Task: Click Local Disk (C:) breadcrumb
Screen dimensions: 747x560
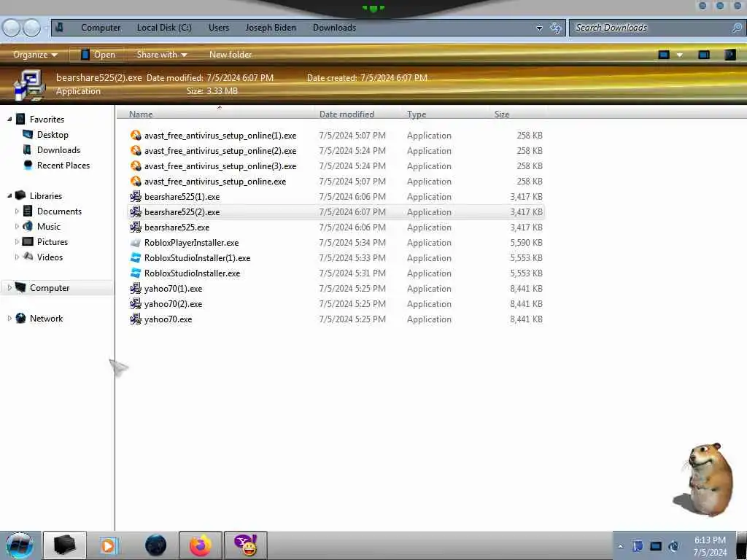Action: tap(164, 28)
